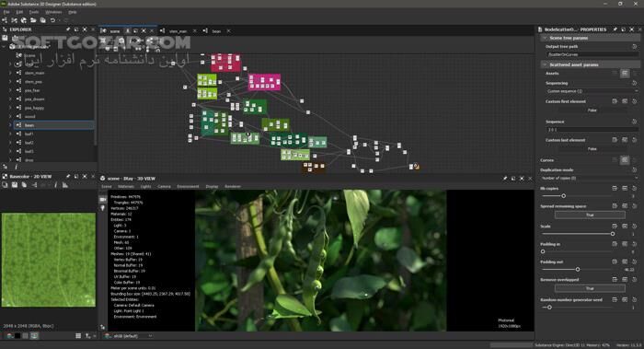Open Renderer menu in 3D view
The height and width of the screenshot is (349, 644).
click(x=233, y=187)
